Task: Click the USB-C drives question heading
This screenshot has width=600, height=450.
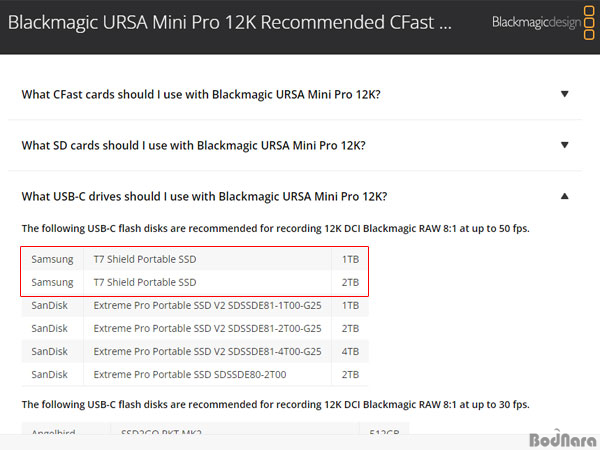Action: (204, 197)
